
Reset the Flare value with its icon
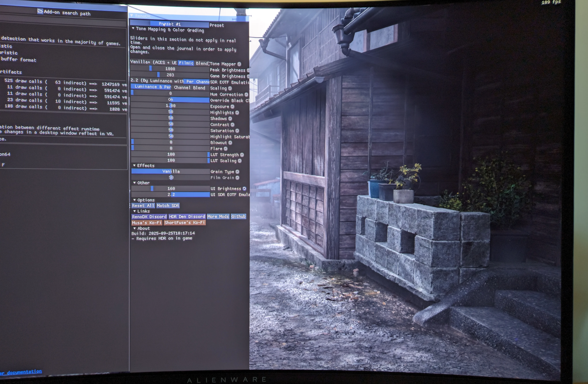click(226, 149)
